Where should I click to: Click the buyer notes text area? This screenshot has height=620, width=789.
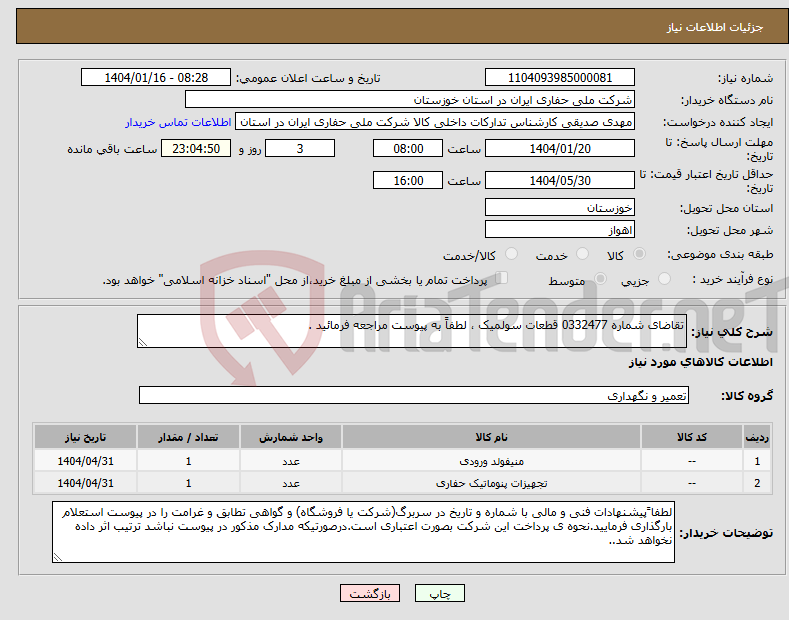(363, 532)
